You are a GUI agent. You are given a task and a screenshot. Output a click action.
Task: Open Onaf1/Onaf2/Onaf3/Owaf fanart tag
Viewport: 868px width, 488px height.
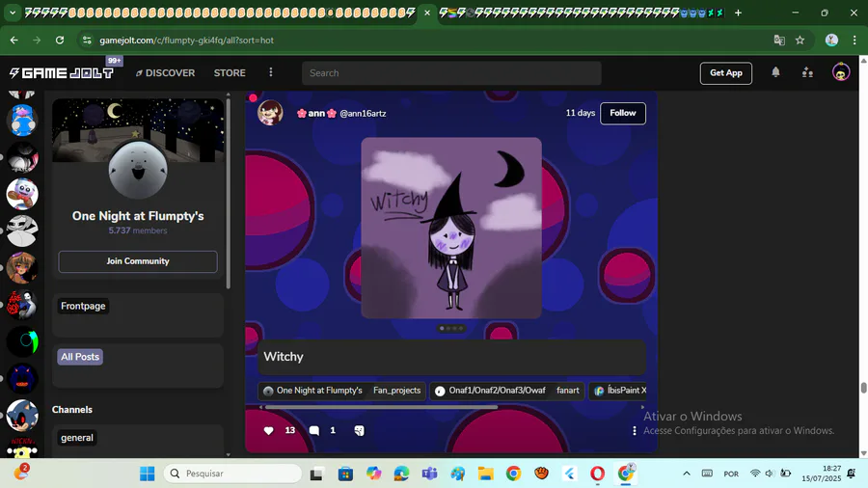507,391
